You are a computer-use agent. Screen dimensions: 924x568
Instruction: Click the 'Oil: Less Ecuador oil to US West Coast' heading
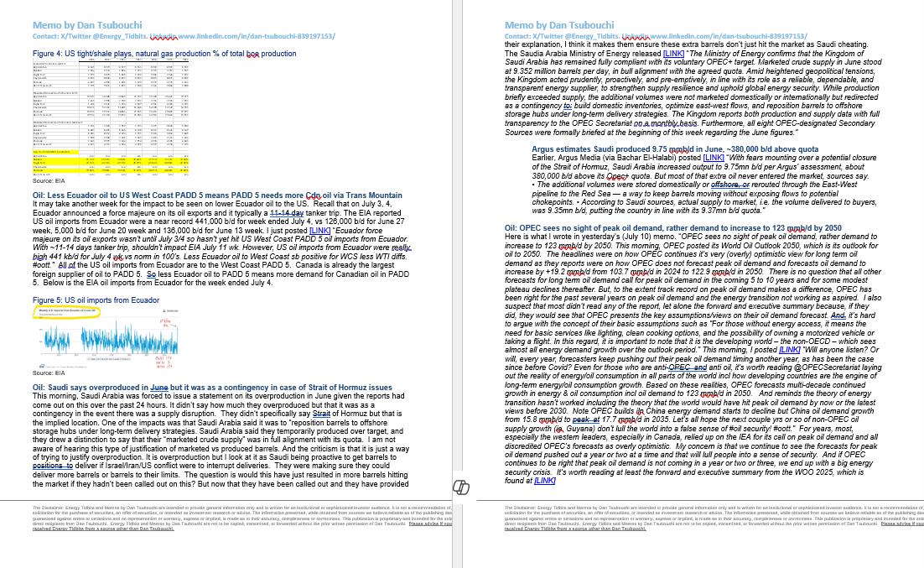(x=217, y=195)
